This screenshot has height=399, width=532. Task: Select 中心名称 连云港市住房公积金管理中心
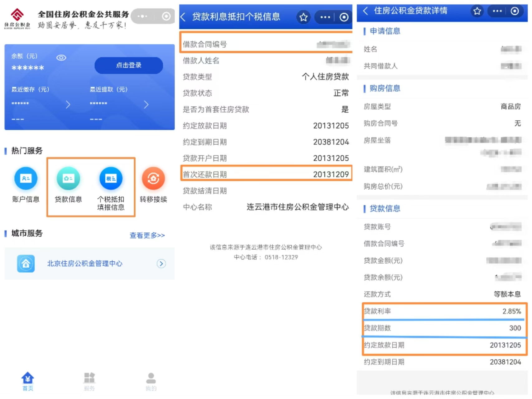tap(298, 207)
